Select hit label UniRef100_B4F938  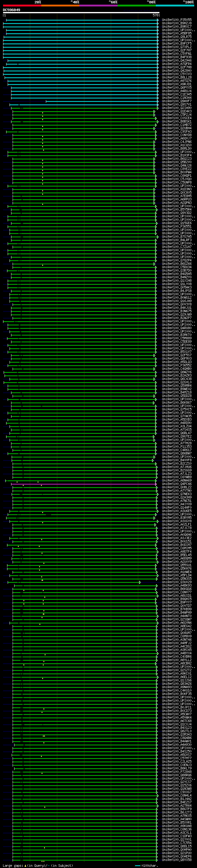[x=177, y=57]
